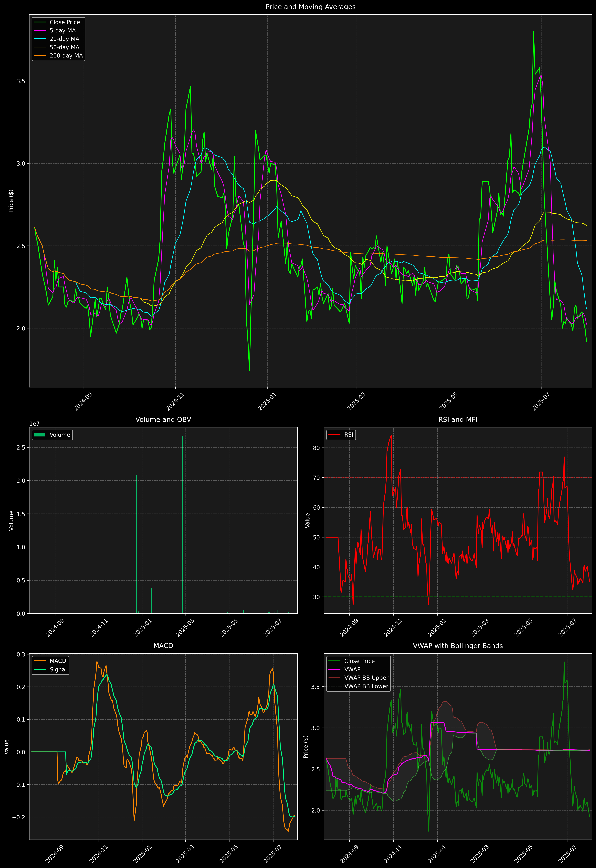Click the 2024-11 date tick under MACD chart
596x868 pixels.
[98, 854]
